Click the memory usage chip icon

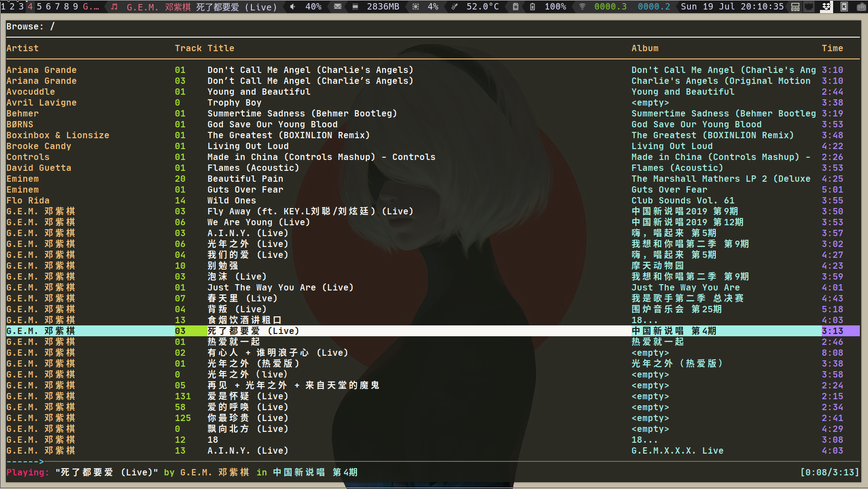pyautogui.click(x=356, y=7)
